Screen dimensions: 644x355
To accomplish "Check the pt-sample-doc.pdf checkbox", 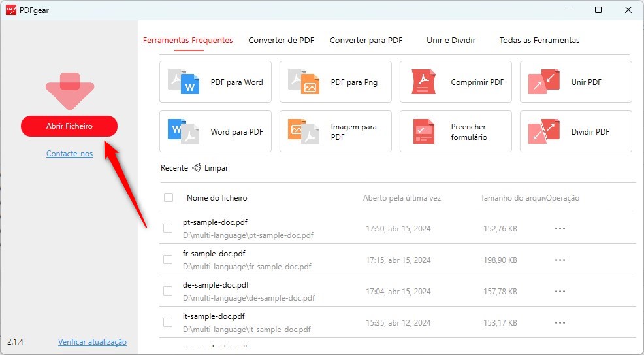I will [168, 228].
